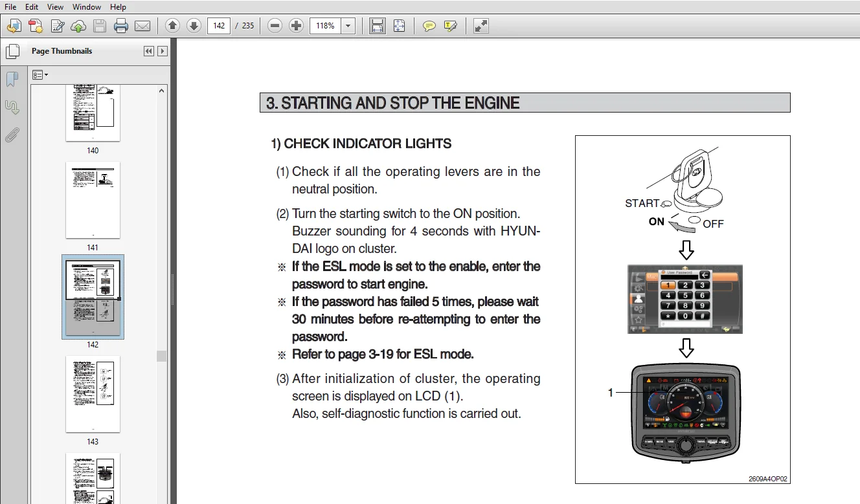Screen dimensions: 860x504
Task: Open the Edit menu
Action: click(x=31, y=6)
